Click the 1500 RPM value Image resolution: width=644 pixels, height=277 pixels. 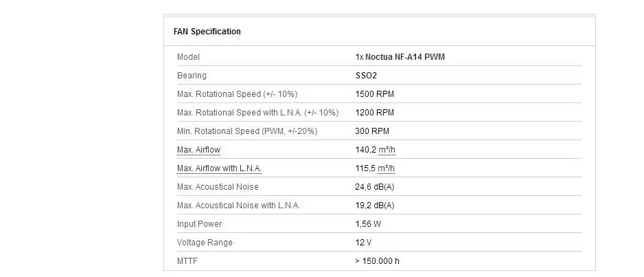click(x=375, y=94)
